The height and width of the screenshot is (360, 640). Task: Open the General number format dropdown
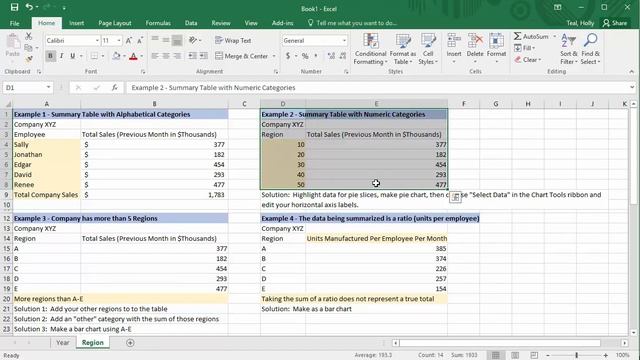pyautogui.click(x=344, y=40)
